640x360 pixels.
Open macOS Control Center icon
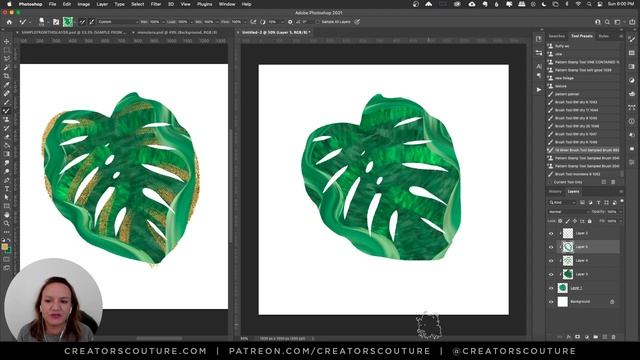pyautogui.click(x=599, y=4)
